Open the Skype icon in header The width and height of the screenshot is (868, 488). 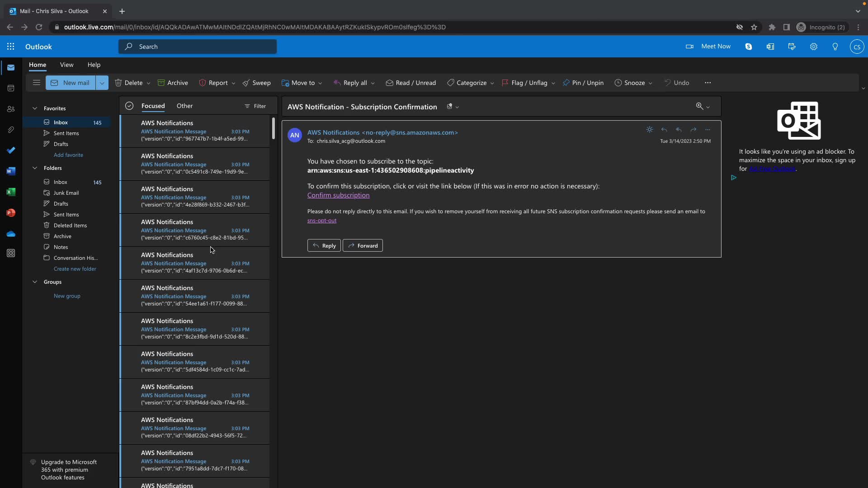[749, 47]
